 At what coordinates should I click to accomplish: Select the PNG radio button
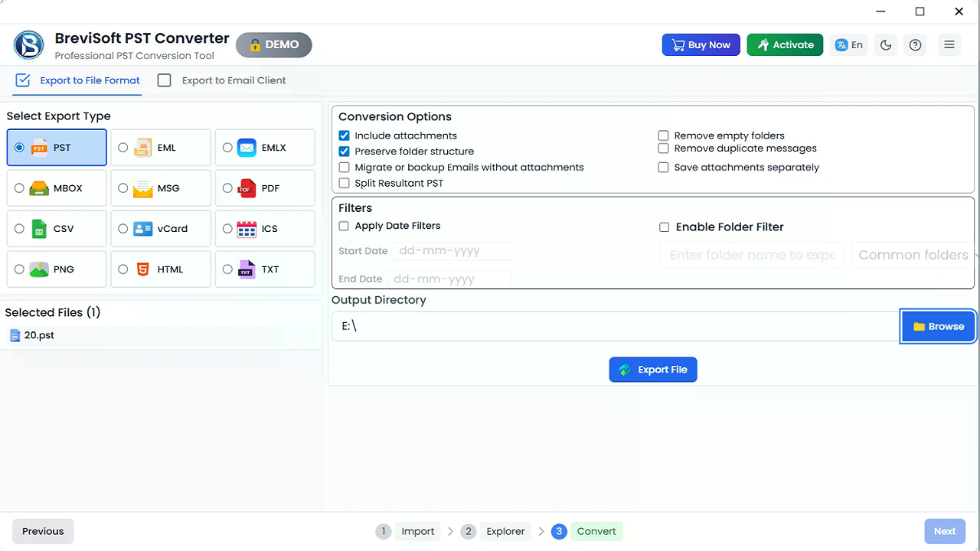pos(19,269)
